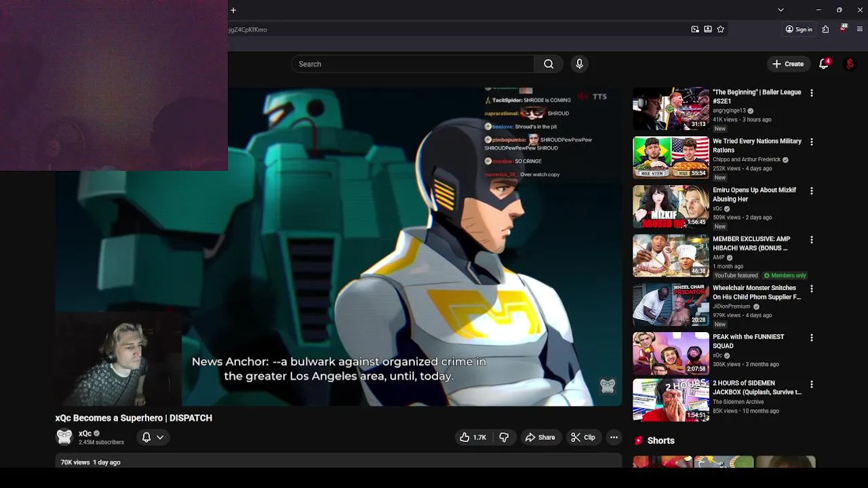Open options for Military Rations video
This screenshot has height=488, width=868.
click(811, 142)
